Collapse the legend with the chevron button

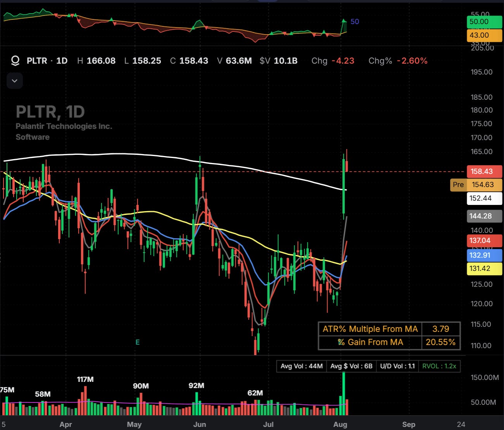(x=15, y=81)
